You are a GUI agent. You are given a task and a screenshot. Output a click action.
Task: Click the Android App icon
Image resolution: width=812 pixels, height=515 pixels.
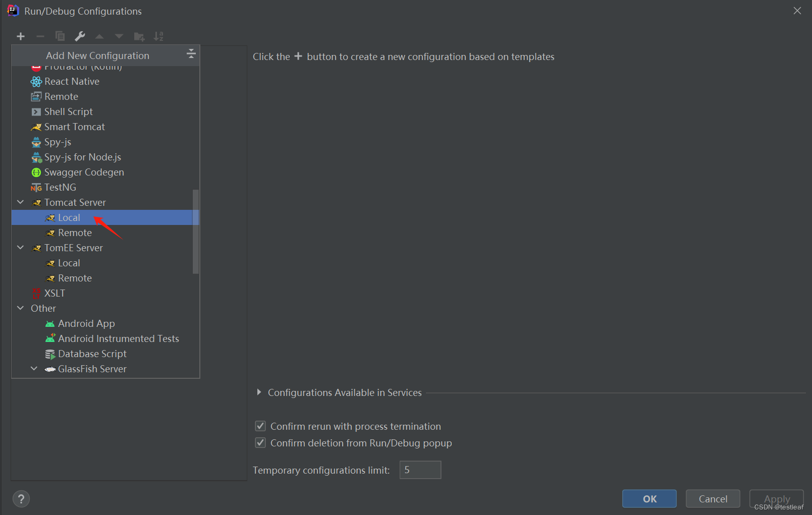coord(50,324)
